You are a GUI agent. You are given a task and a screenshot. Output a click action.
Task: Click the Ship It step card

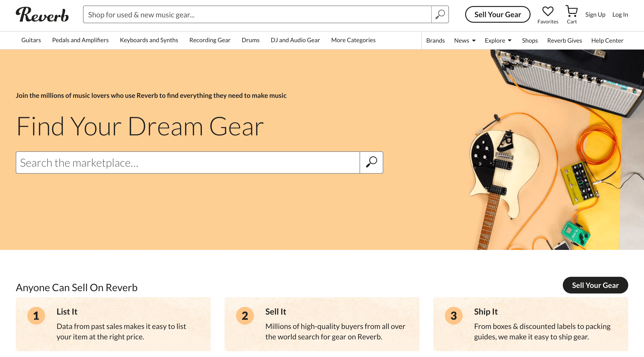tap(531, 324)
